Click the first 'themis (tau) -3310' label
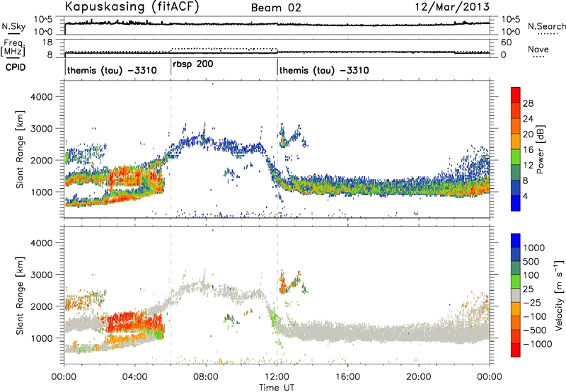566x392 pixels. pyautogui.click(x=112, y=70)
